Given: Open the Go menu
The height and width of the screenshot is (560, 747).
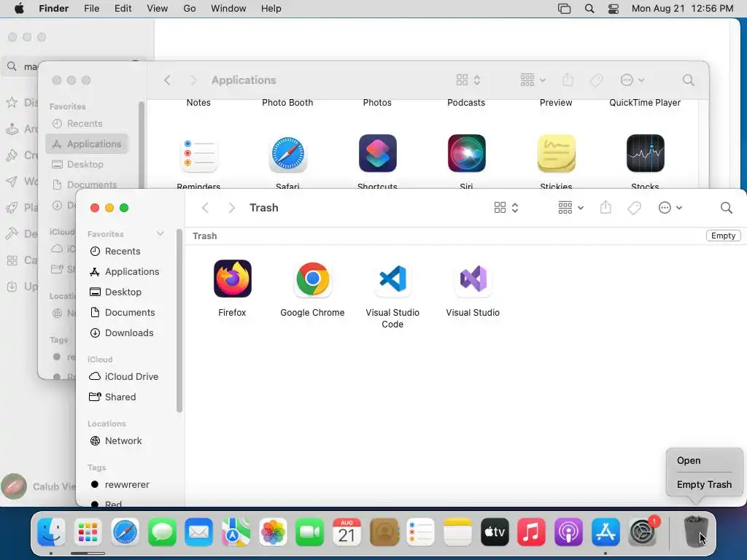Looking at the screenshot, I should click(x=190, y=9).
